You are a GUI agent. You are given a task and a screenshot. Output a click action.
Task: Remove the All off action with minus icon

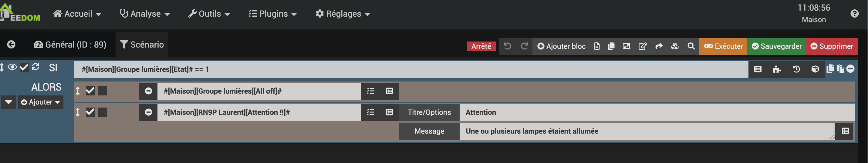[148, 91]
